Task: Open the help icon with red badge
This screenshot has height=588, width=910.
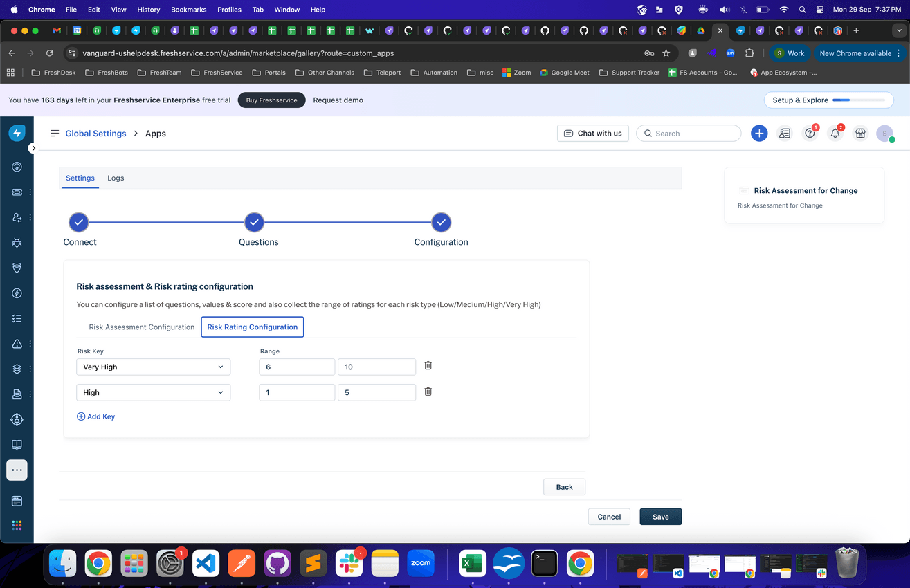Action: (810, 133)
